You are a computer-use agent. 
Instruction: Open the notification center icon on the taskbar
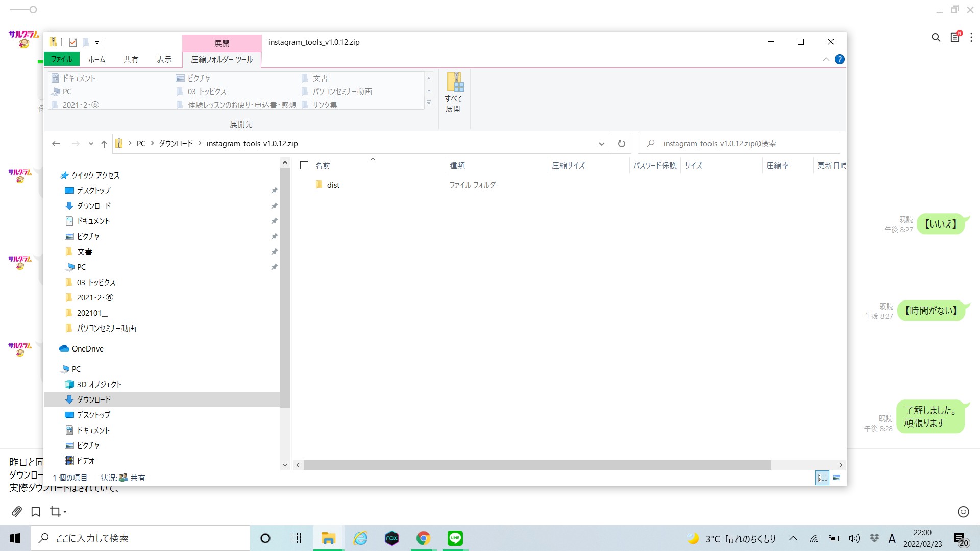pyautogui.click(x=961, y=539)
